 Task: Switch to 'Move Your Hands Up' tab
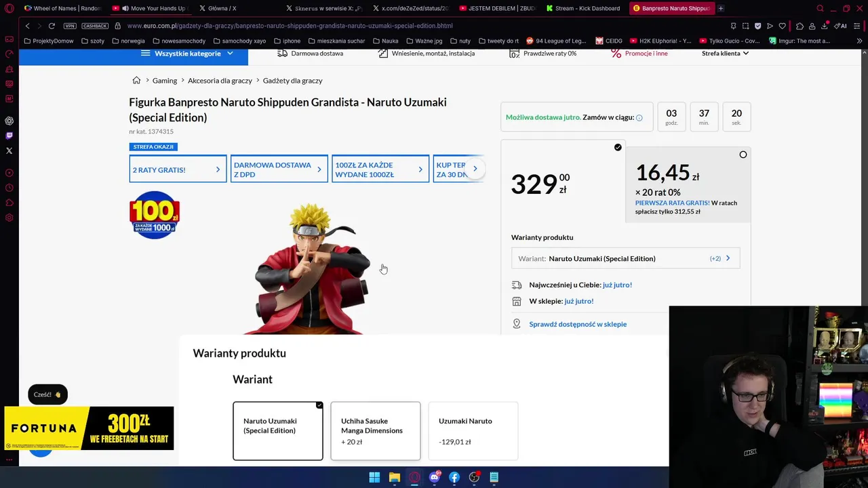coord(153,8)
